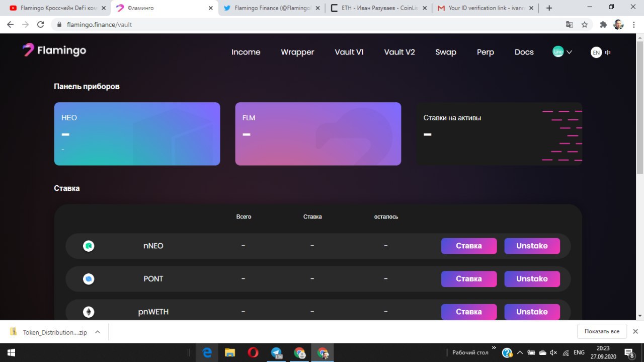Switch site language to EN
Viewport: 644px width, 362px height.
[596, 52]
